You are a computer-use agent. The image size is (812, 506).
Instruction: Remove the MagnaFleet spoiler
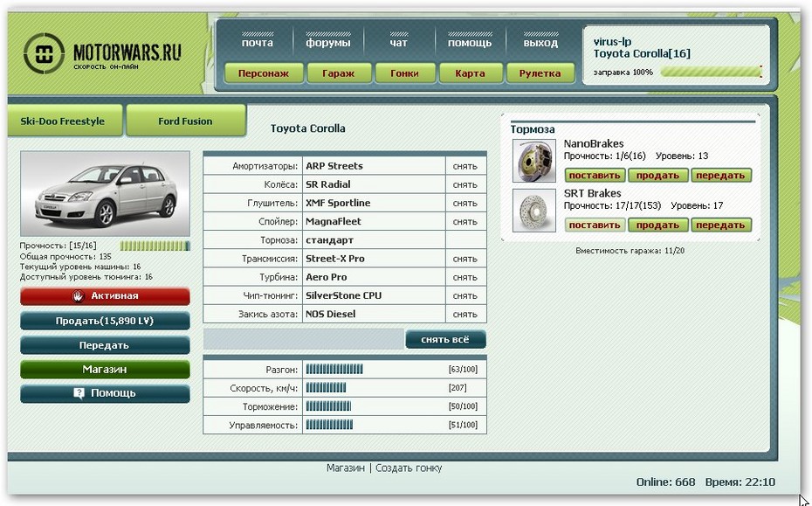(465, 222)
